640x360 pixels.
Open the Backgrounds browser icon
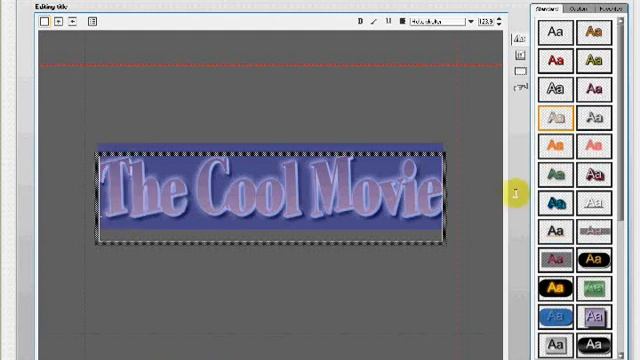pyautogui.click(x=520, y=55)
